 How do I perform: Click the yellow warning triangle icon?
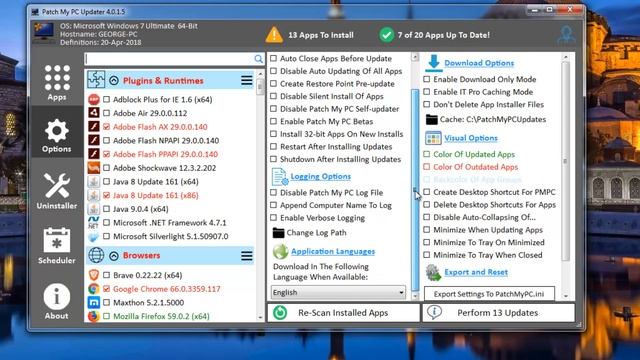point(274,35)
